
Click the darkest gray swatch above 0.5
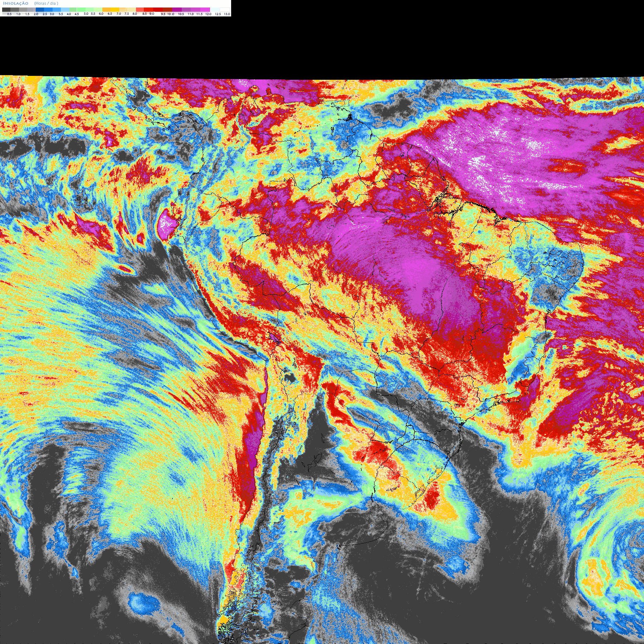6,10
